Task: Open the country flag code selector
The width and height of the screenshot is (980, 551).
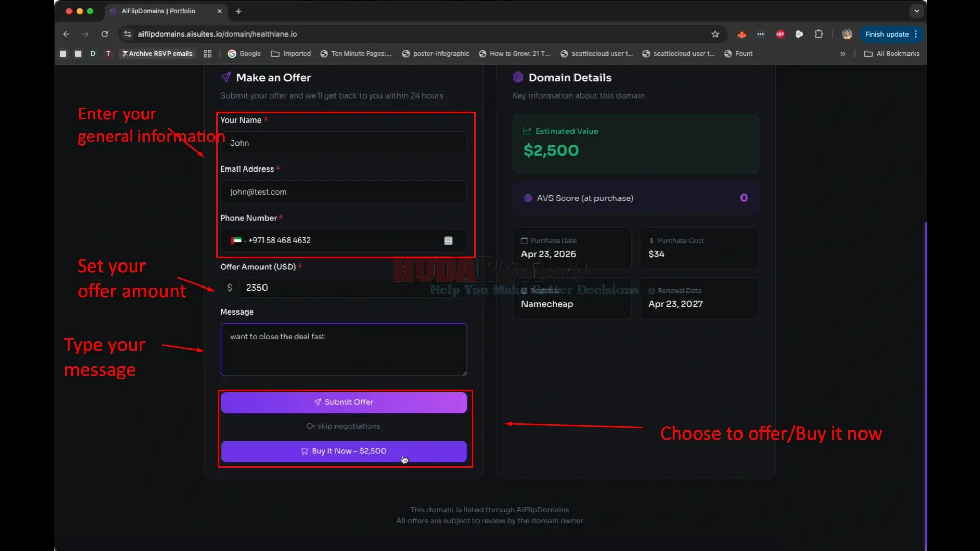Action: (x=238, y=241)
